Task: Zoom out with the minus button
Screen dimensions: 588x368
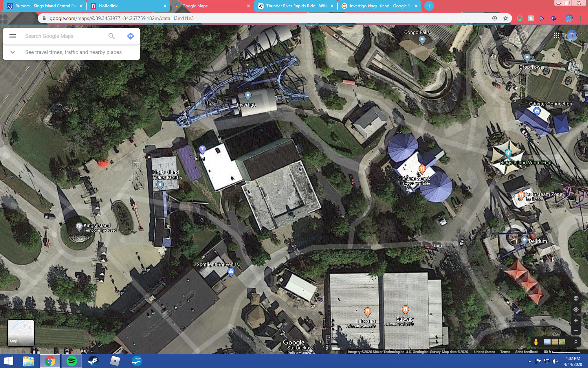Action: click(x=576, y=330)
